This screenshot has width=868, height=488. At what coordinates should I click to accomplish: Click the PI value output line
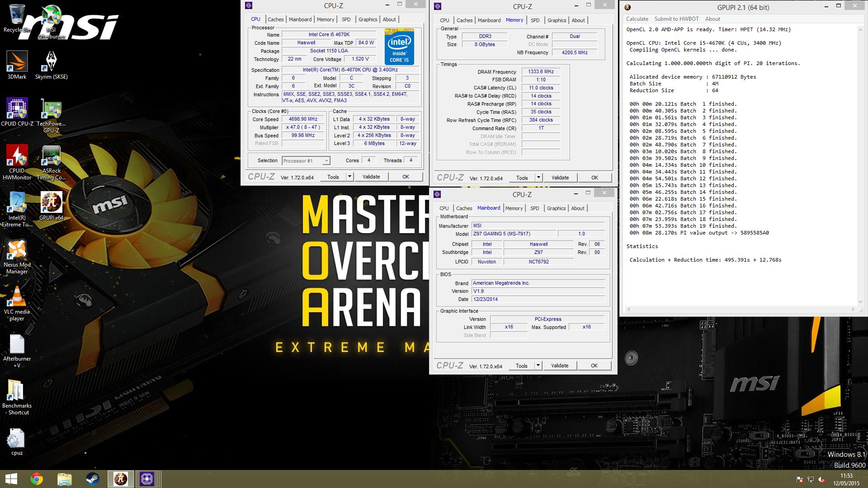[699, 233]
